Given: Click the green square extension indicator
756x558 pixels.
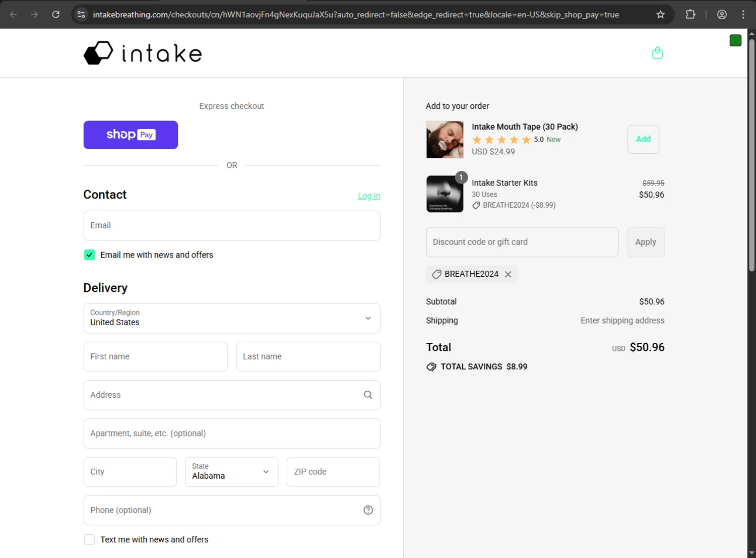Looking at the screenshot, I should click(735, 41).
